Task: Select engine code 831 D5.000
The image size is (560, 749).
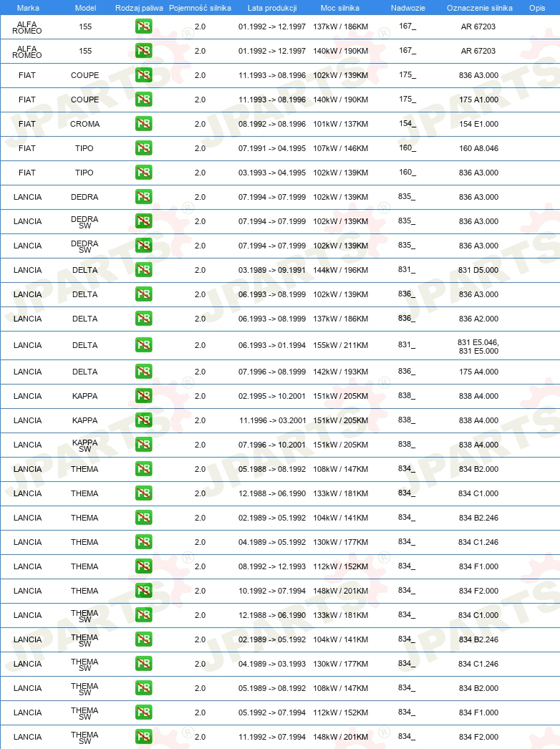Action: tap(478, 270)
